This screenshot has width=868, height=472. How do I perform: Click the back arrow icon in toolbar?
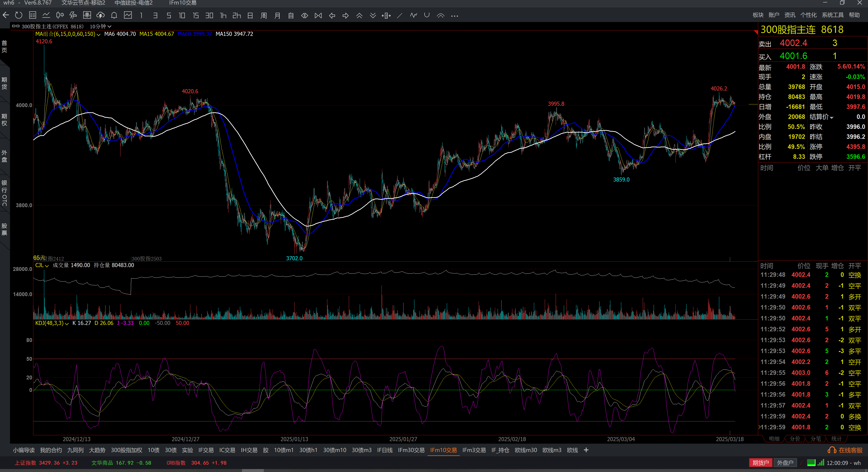6,15
